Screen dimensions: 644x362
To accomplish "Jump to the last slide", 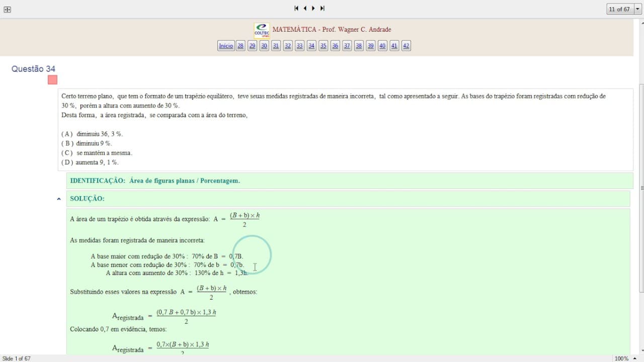I will 323,9.
